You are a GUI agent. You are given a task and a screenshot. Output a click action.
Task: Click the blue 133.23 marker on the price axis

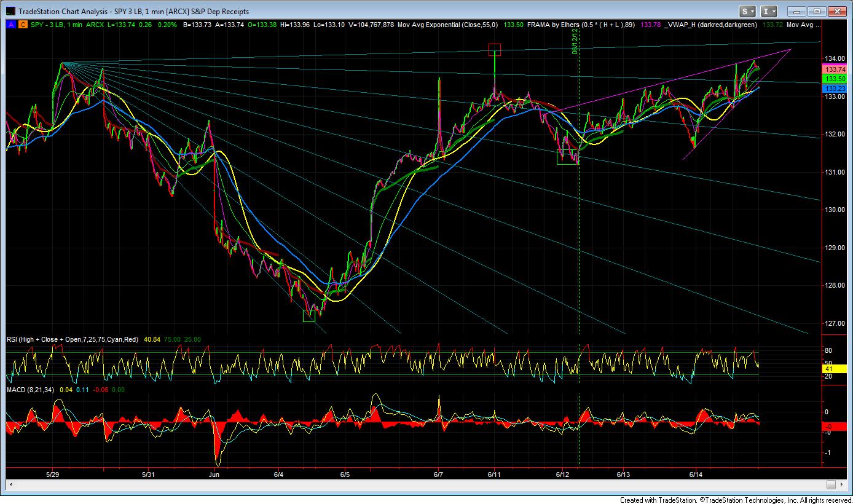point(835,89)
